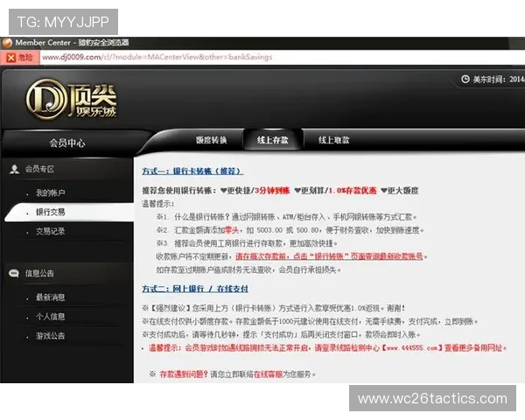Viewport: 525px width, 420px height.
Task: Click the tip line mentioning 工商银行
Action: coord(247,243)
